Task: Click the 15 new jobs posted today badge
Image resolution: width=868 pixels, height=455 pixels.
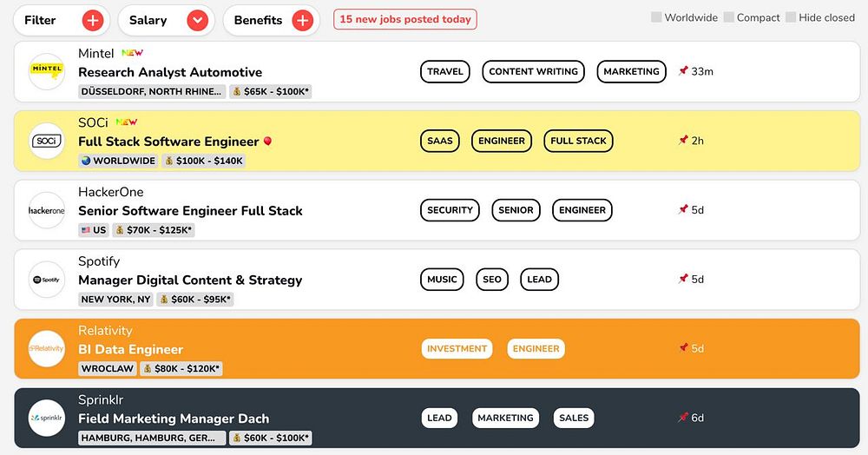Action: click(x=405, y=19)
